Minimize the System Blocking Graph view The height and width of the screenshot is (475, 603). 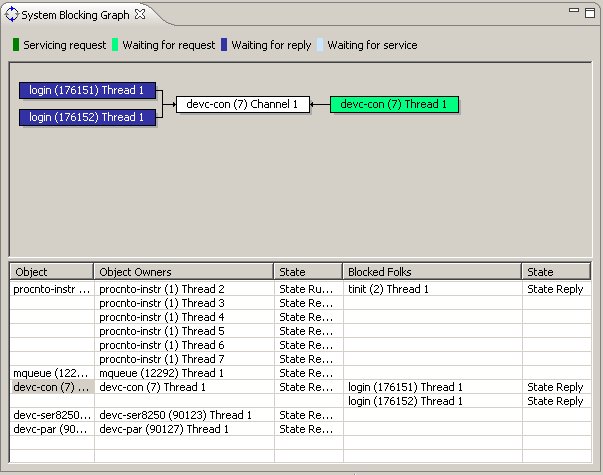click(574, 12)
